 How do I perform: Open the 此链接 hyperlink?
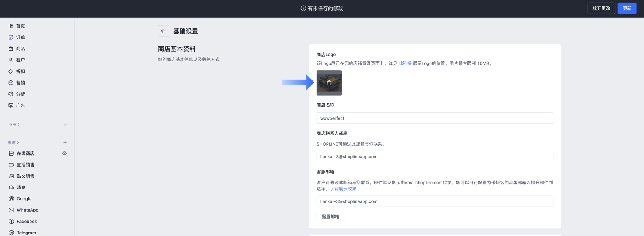pyautogui.click(x=405, y=63)
